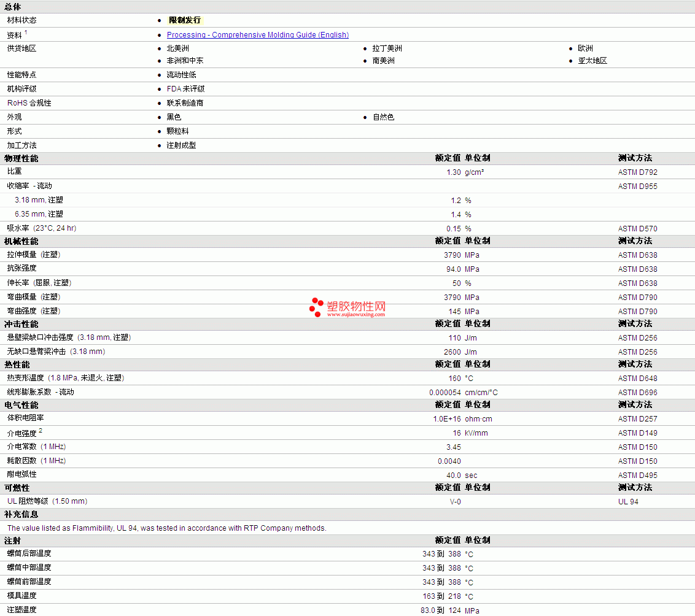Viewport: 695px width, 616px height.
Task: Select the 欧洲 supply region entry
Action: coord(585,48)
